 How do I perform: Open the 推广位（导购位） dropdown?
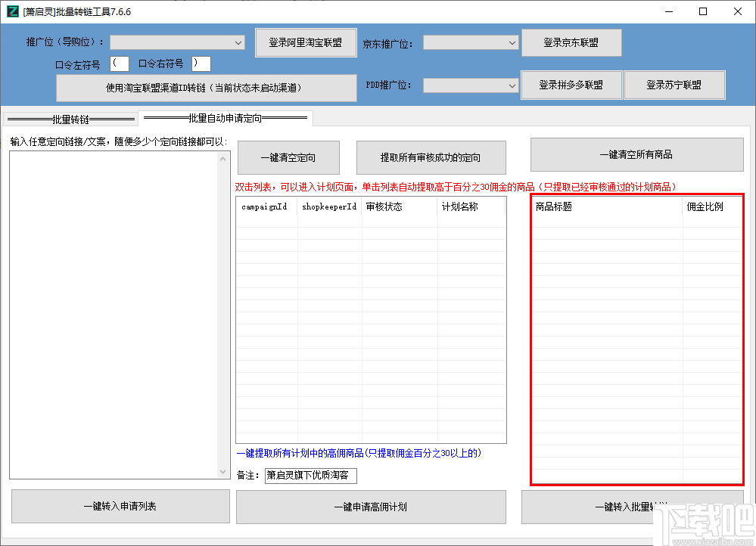(176, 42)
